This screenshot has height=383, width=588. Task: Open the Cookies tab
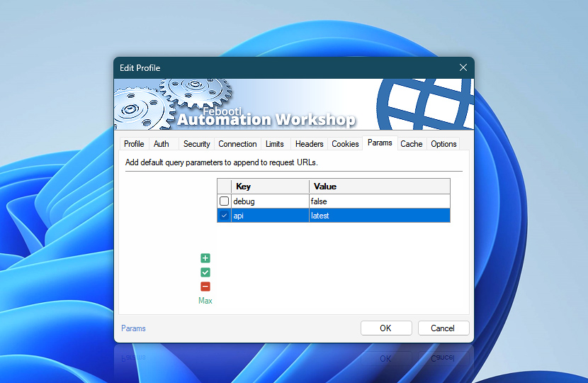(x=345, y=144)
